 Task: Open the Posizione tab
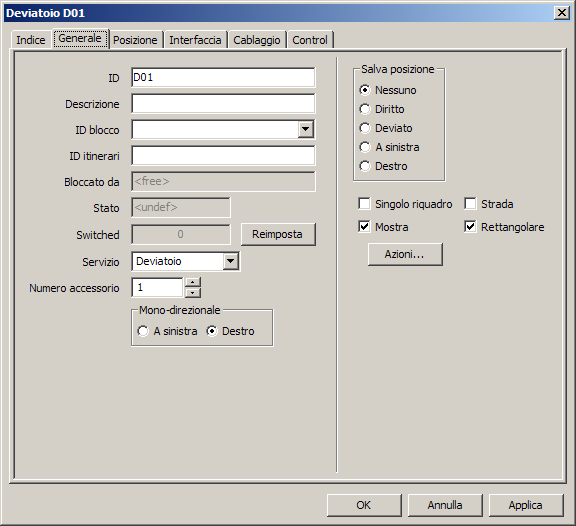[135, 40]
